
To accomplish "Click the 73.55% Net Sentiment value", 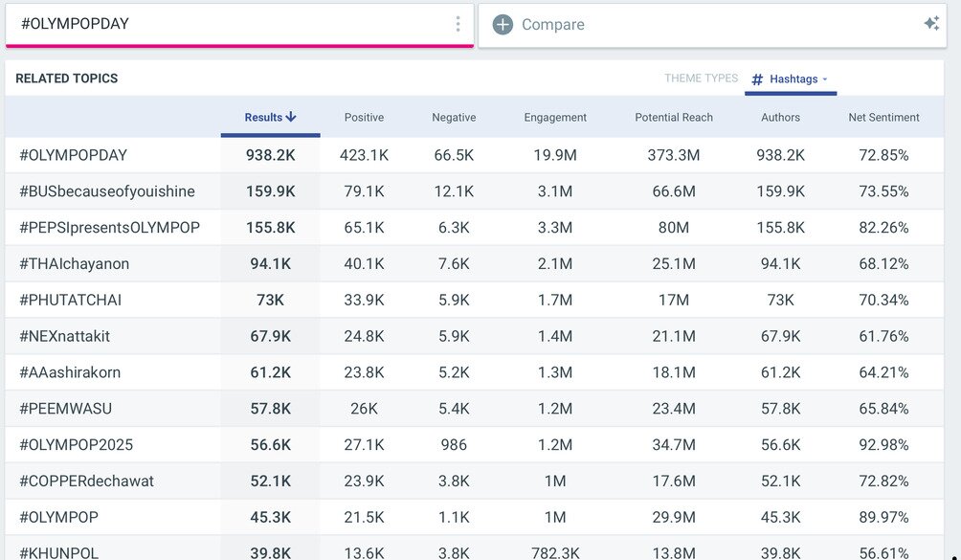I will (883, 191).
